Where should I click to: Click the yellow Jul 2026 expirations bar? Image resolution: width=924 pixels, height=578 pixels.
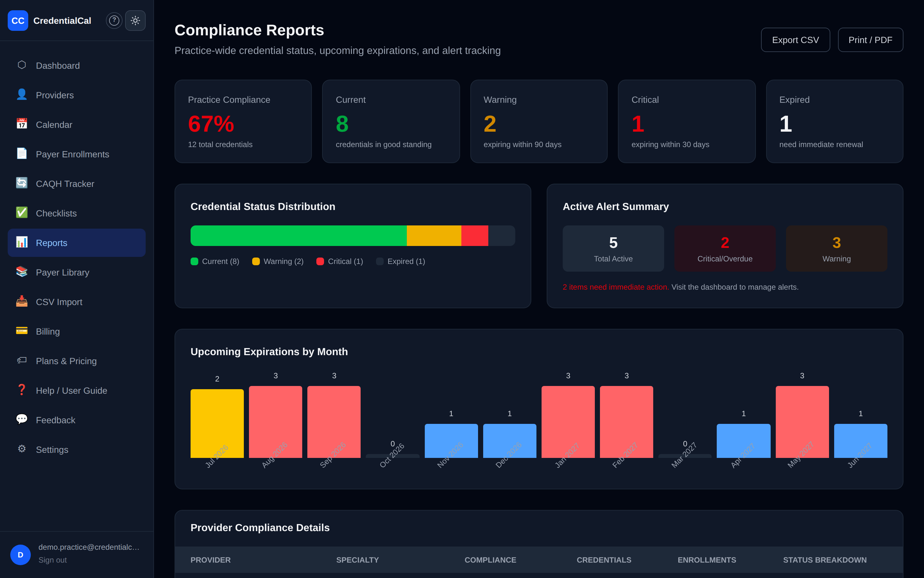pos(217,424)
